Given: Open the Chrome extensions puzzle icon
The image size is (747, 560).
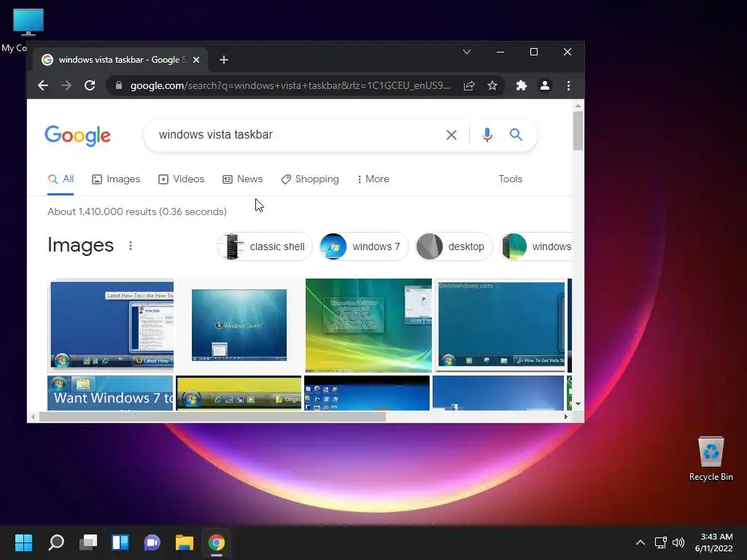Looking at the screenshot, I should 521,86.
